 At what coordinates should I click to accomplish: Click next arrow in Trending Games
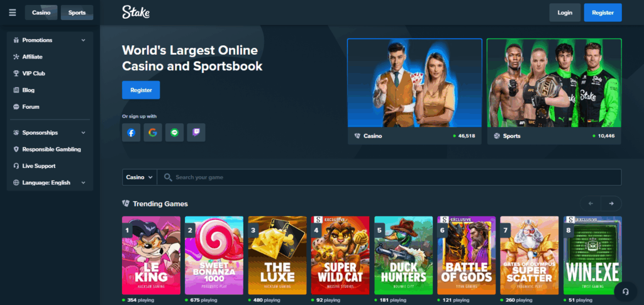pyautogui.click(x=611, y=204)
